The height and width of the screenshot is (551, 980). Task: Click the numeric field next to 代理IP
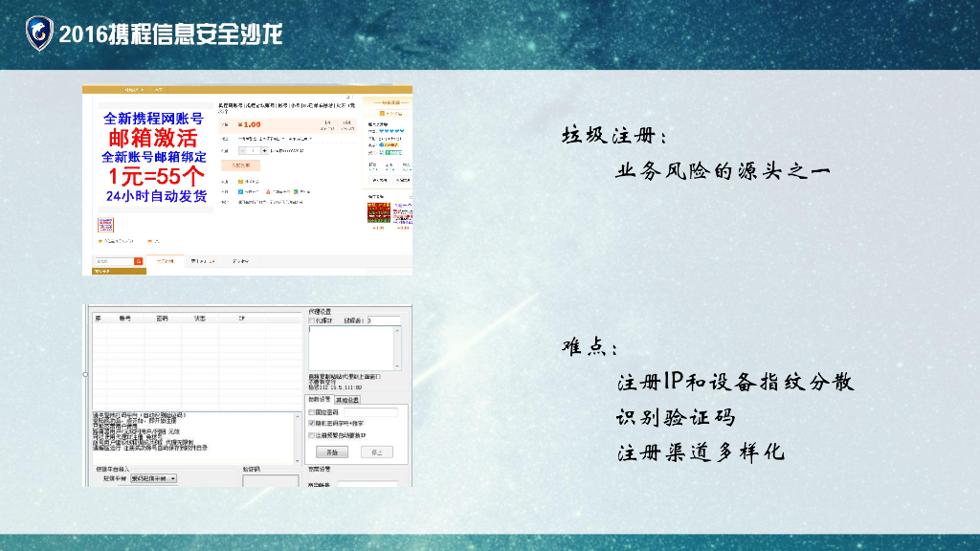pyautogui.click(x=384, y=320)
